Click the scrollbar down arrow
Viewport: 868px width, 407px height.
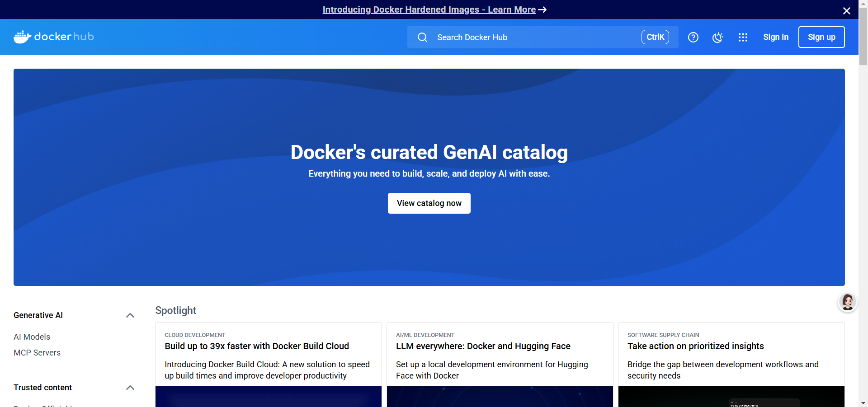(863, 403)
